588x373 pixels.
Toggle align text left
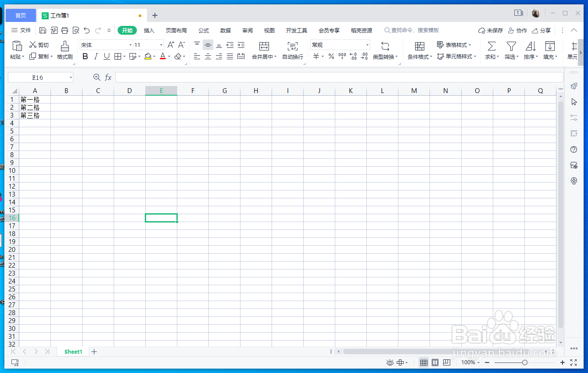[197, 56]
